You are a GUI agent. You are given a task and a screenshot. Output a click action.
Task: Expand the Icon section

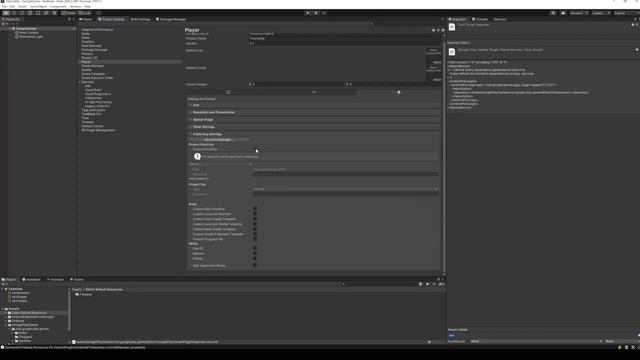(314, 105)
